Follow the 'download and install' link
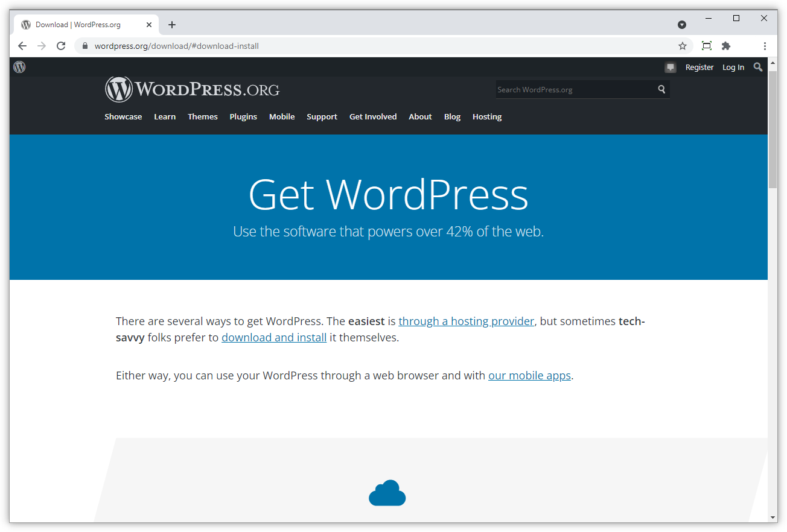This screenshot has height=532, width=787. [x=274, y=337]
